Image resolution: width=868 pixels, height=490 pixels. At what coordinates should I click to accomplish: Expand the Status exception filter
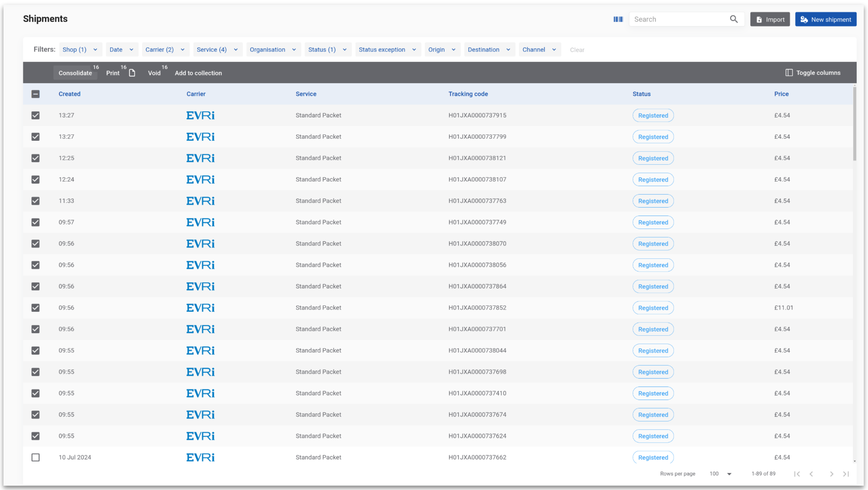pyautogui.click(x=387, y=49)
